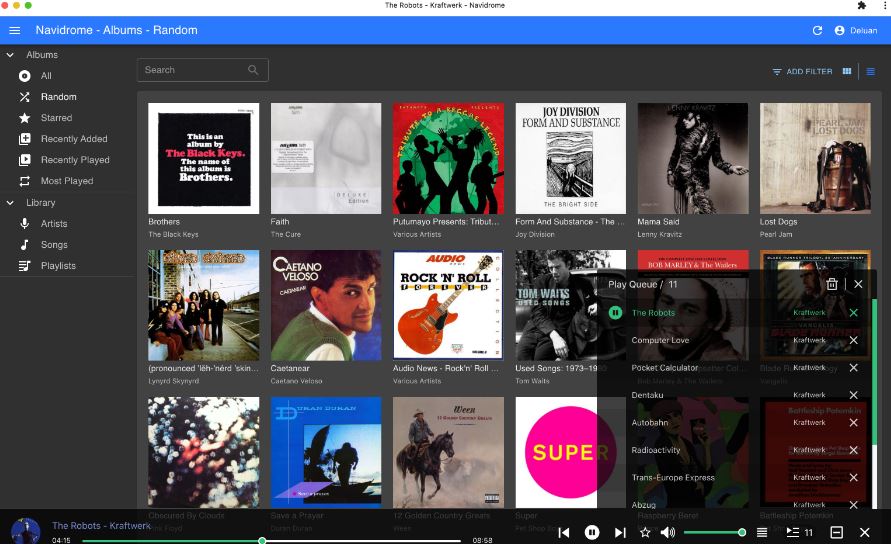
Task: Clear the play queue with trash icon
Action: tap(832, 284)
